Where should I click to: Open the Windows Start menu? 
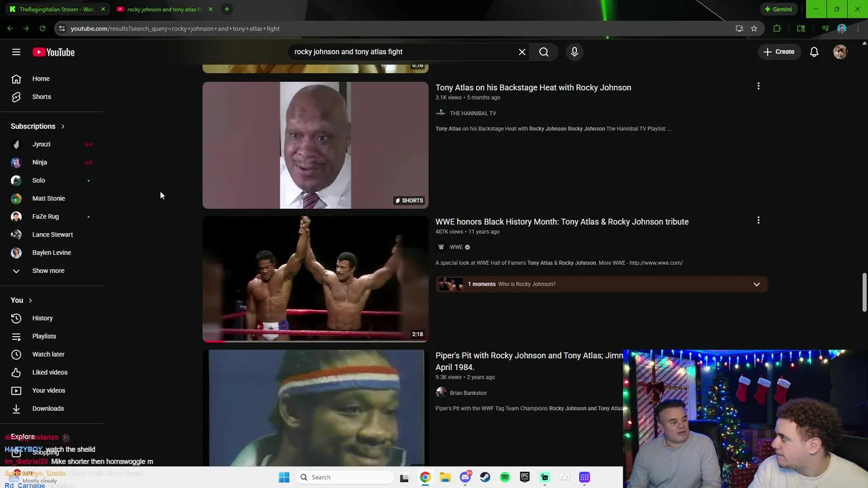[x=284, y=477]
